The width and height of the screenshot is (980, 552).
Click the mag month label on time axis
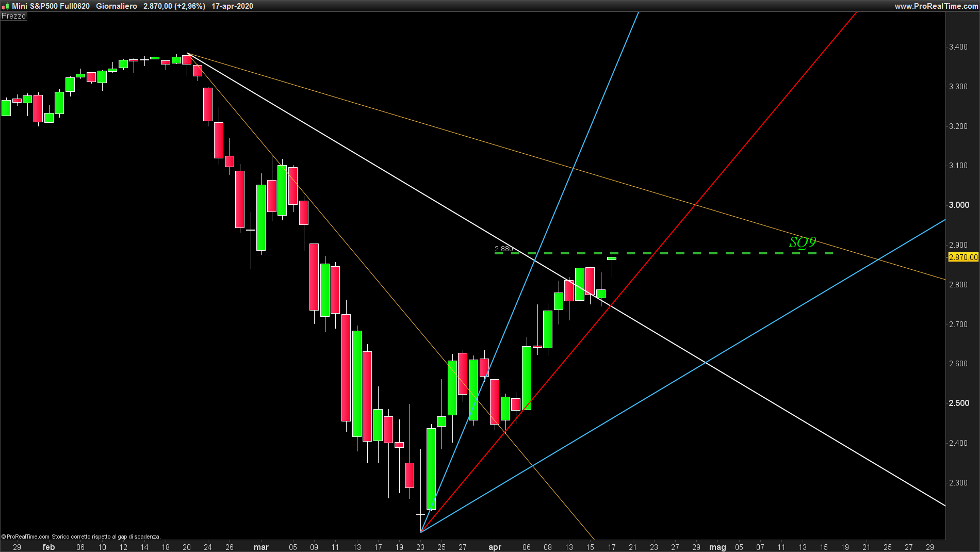click(717, 547)
